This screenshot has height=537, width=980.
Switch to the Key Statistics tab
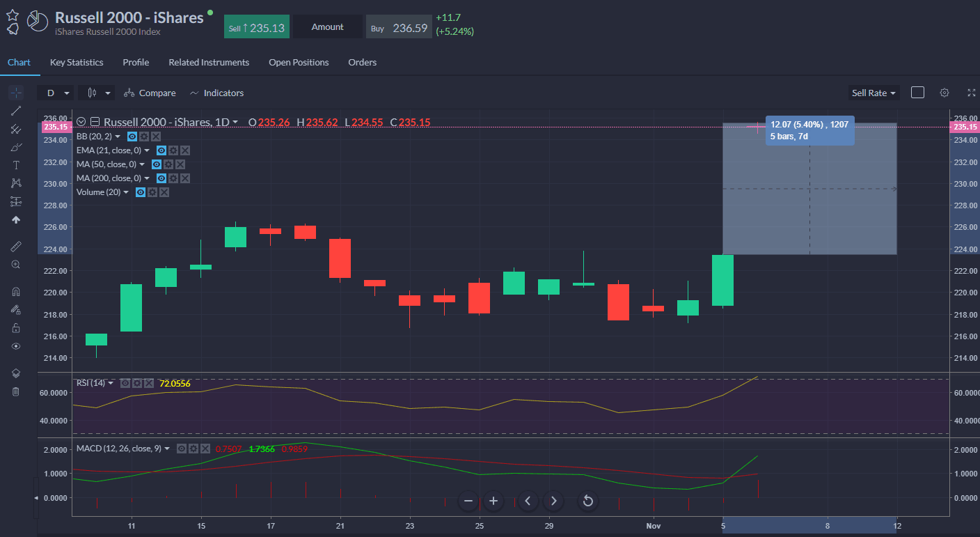(77, 62)
